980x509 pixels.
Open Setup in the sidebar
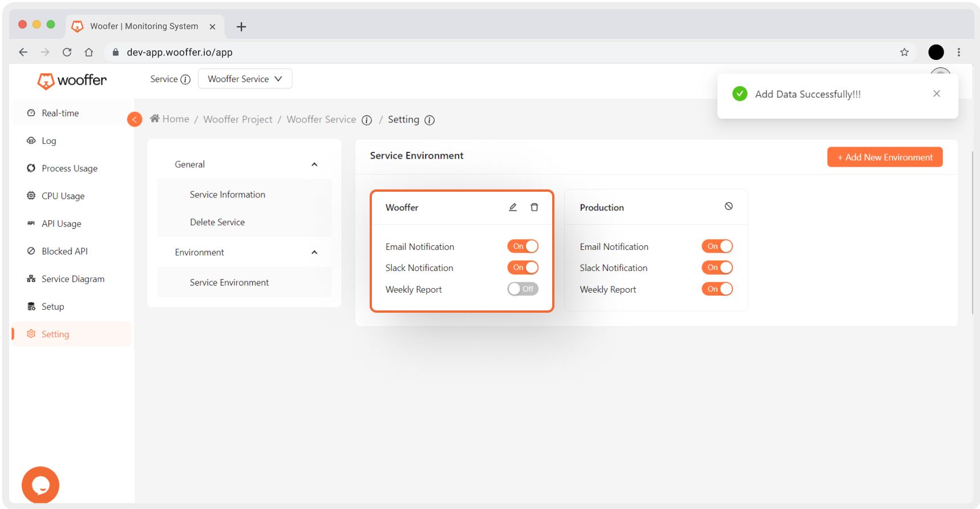[x=72, y=306]
